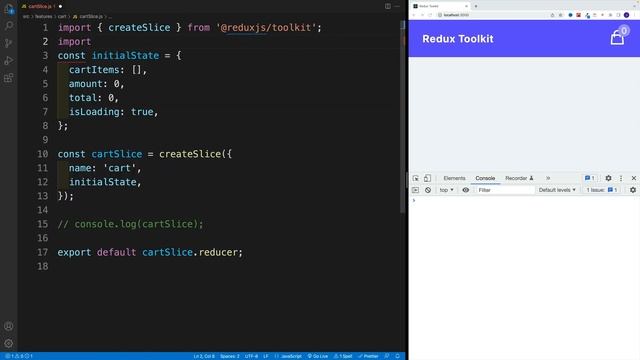Viewport: 640px width, 360px height.
Task: Change the Spaces: 2 indentation setting
Action: tap(230, 356)
